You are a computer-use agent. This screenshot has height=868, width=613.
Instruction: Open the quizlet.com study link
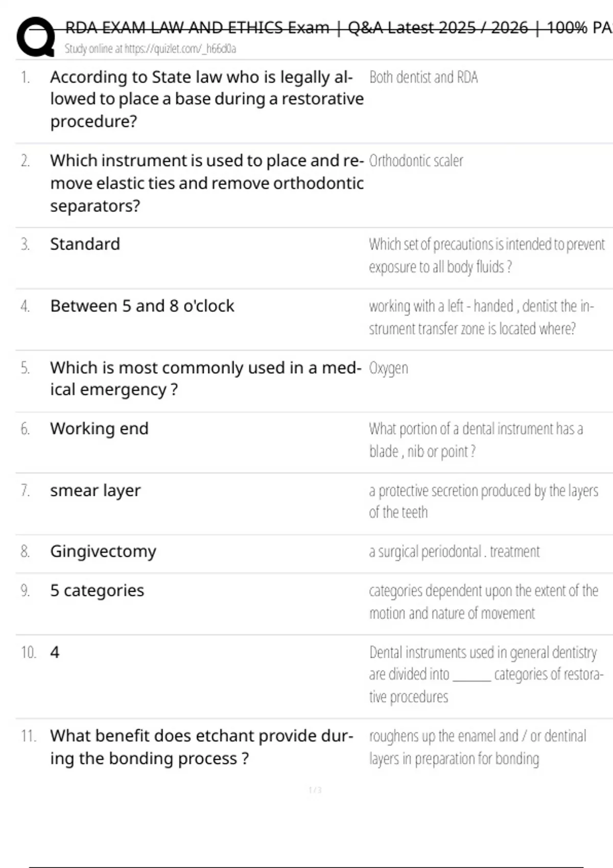150,49
